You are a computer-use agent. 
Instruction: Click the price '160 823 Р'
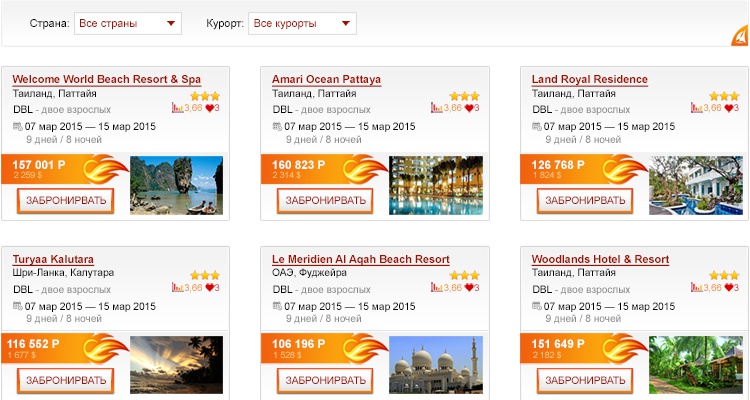point(298,165)
